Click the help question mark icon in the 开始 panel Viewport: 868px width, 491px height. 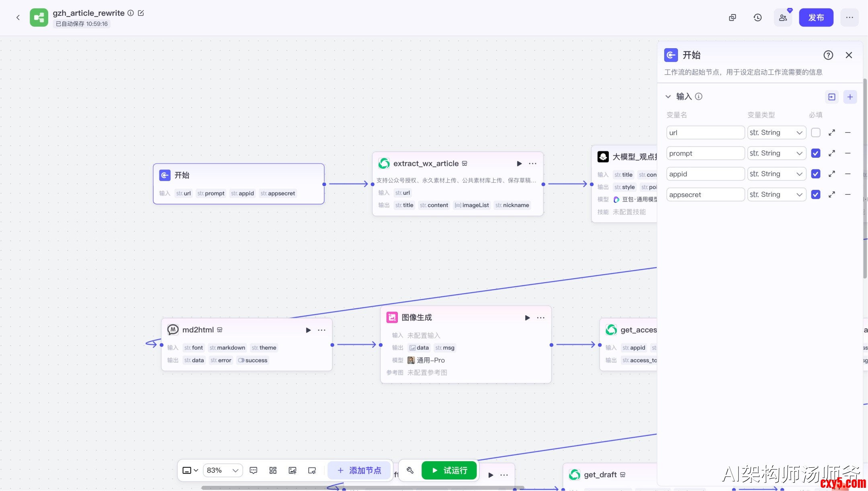828,55
